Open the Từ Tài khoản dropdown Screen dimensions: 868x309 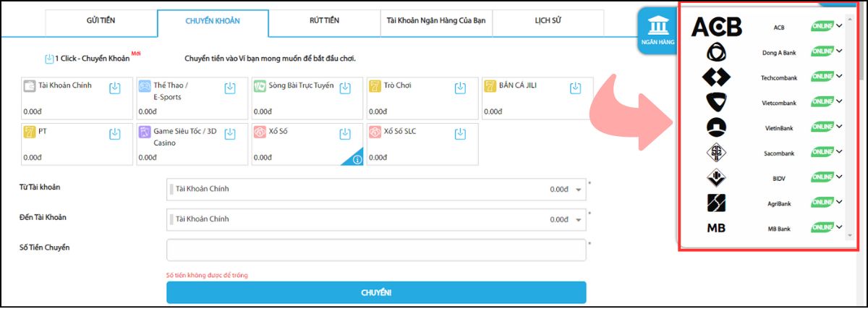pyautogui.click(x=375, y=190)
